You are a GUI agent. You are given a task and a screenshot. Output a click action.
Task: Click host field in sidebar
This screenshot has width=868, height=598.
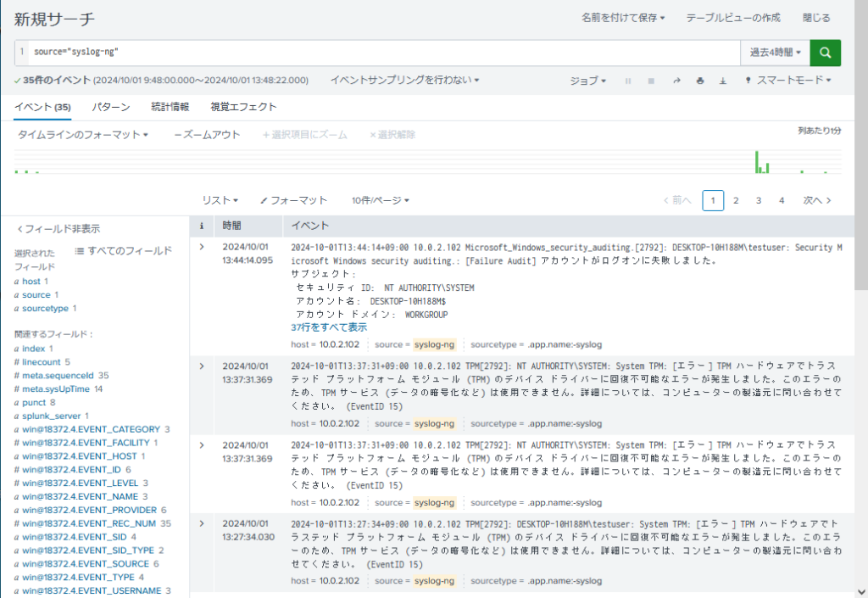(x=31, y=282)
